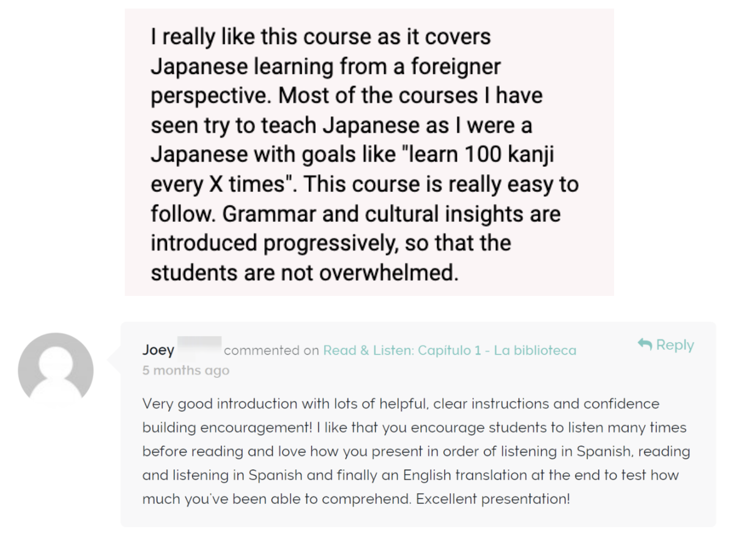This screenshot has width=745, height=560.
Task: Click the gray default avatar image
Action: pyautogui.click(x=56, y=370)
